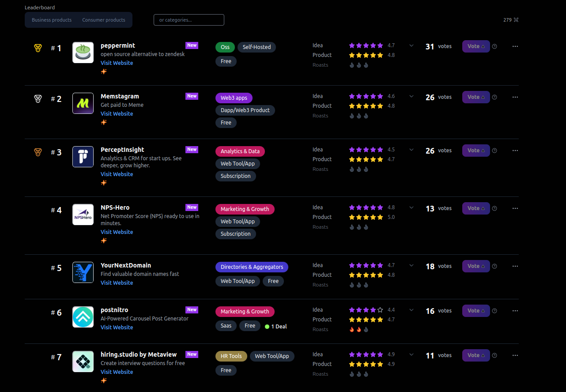Open the peppermint product logo
This screenshot has height=392, width=566.
coord(83,53)
